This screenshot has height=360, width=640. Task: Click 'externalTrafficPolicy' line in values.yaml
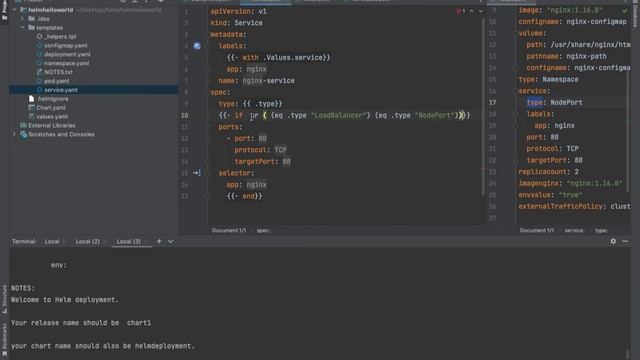coord(574,207)
